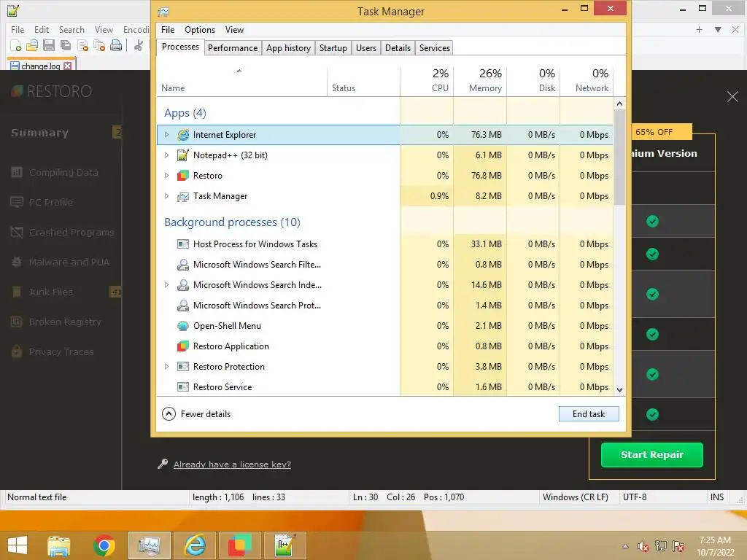Expand the Internet Explorer process group
Viewport: 747px width, 560px height.
pyautogui.click(x=166, y=135)
